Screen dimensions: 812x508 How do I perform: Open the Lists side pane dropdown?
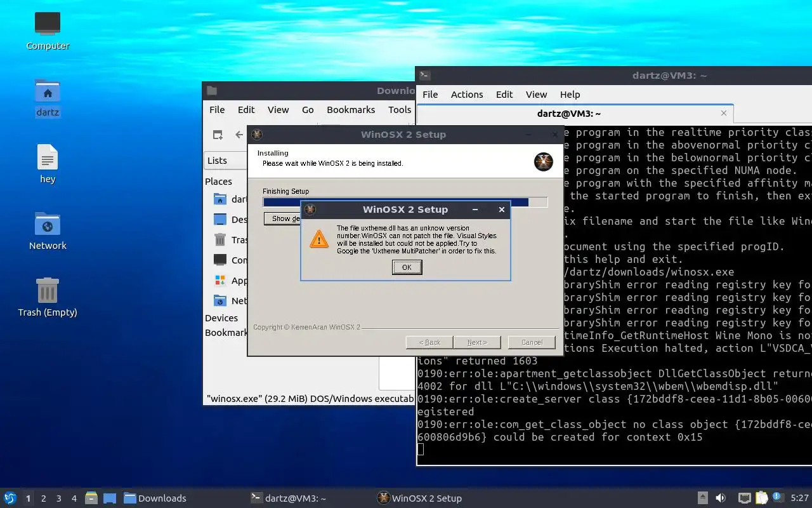226,161
